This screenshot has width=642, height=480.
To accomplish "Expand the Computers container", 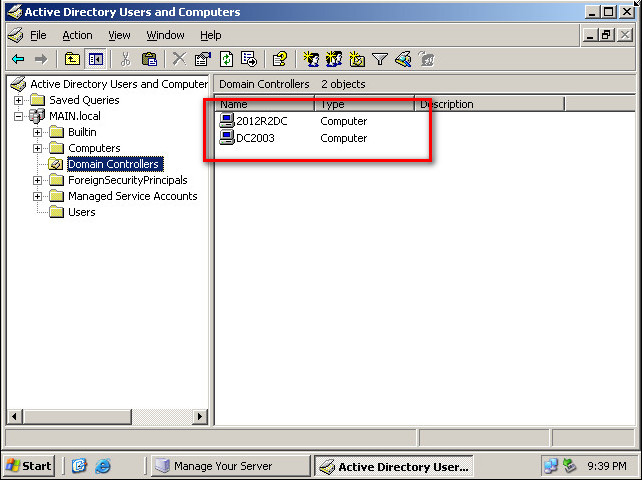I will (x=37, y=148).
